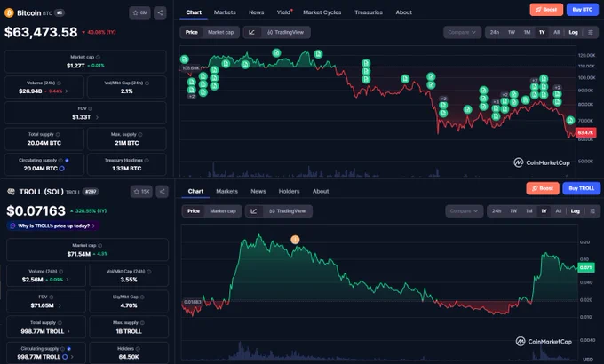Set Bitcoin chart range to 1M

click(527, 32)
